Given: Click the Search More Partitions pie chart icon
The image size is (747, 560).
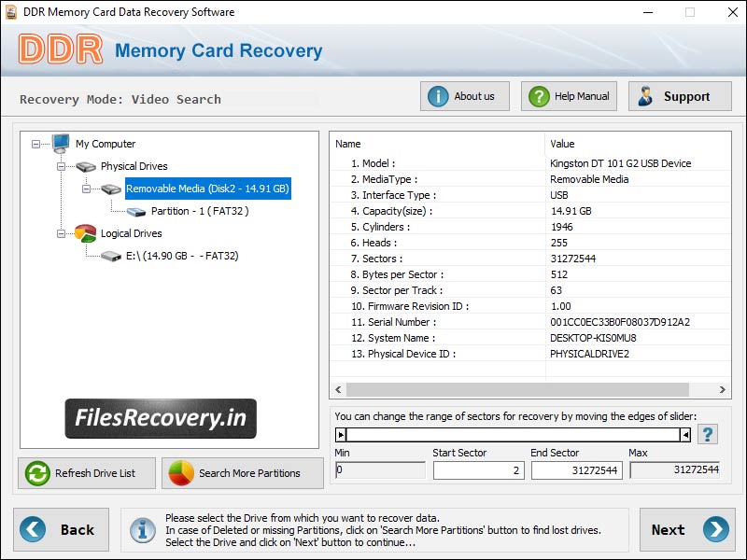Looking at the screenshot, I should 183,473.
